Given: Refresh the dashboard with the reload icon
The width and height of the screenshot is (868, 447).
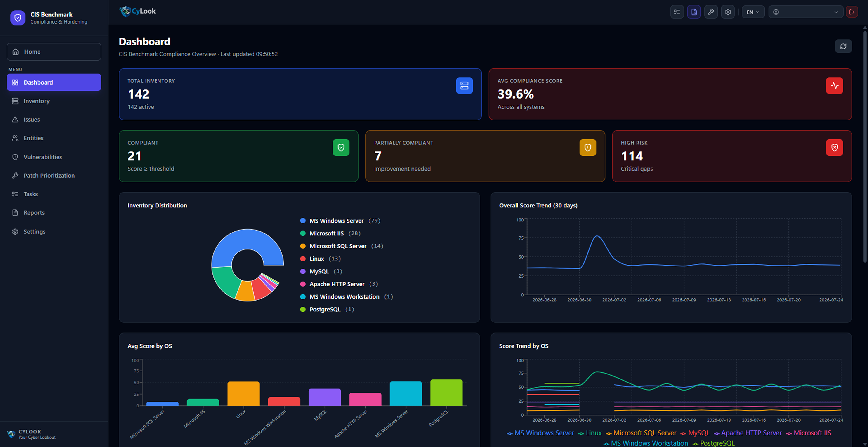Looking at the screenshot, I should 843,46.
